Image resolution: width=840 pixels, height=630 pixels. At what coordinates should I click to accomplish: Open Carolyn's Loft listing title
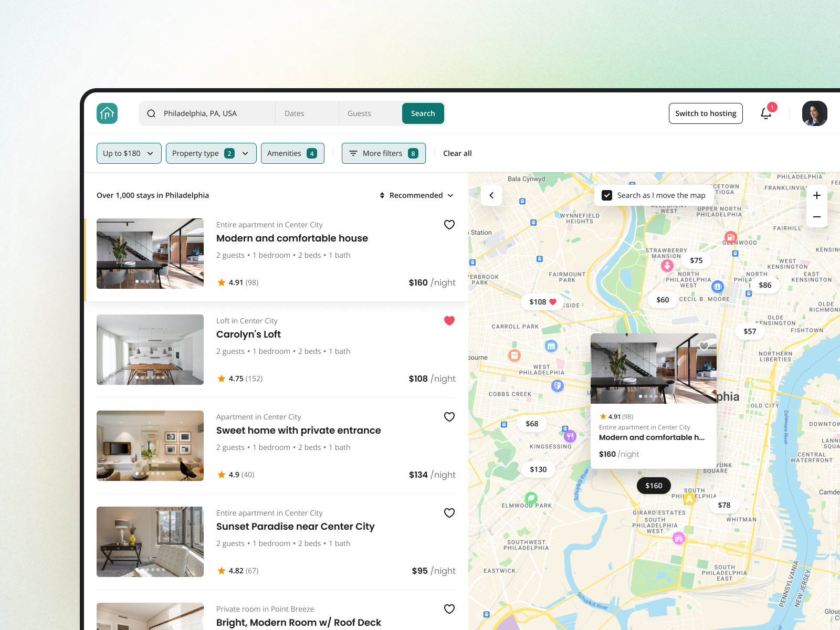248,334
